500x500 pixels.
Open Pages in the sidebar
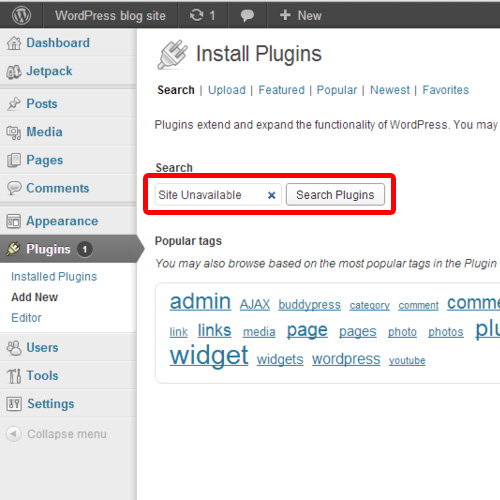point(45,160)
